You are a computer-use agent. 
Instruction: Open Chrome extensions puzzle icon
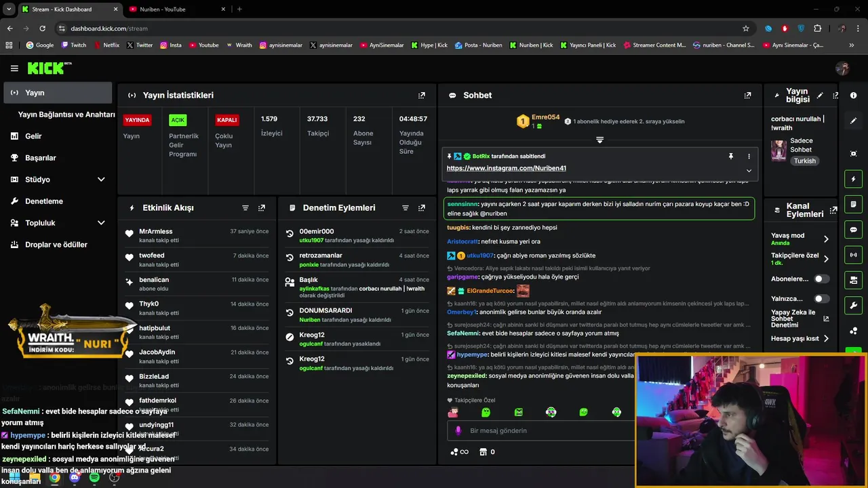[817, 28]
